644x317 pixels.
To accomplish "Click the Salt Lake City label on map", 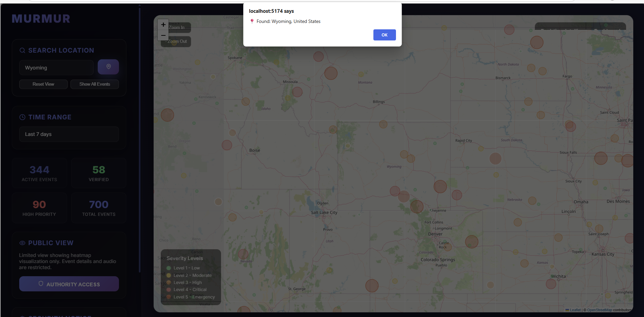I will 324,212.
